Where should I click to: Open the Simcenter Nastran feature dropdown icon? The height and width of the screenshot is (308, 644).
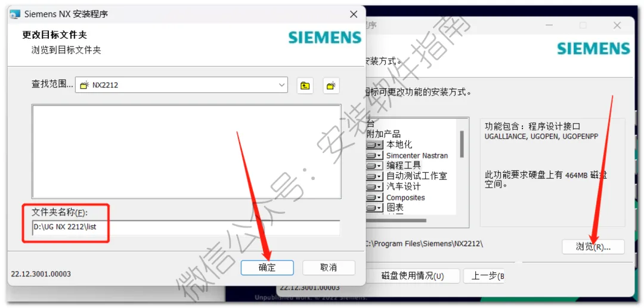(x=374, y=155)
